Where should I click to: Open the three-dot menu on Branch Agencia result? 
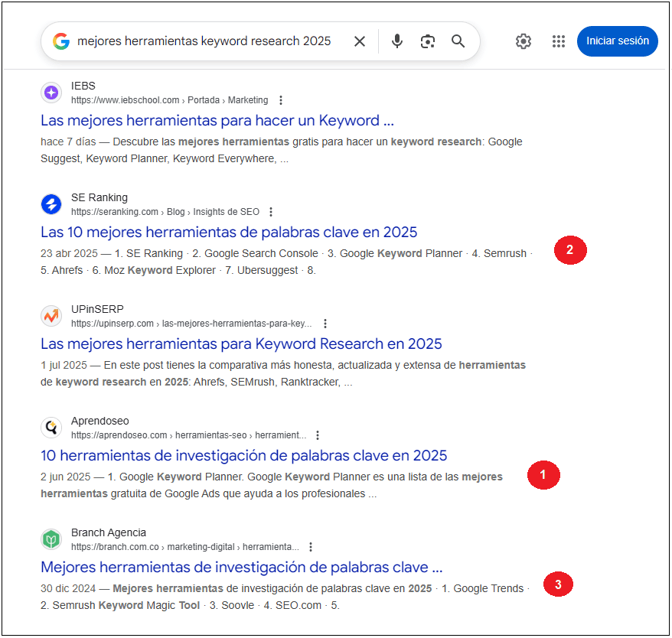click(311, 546)
